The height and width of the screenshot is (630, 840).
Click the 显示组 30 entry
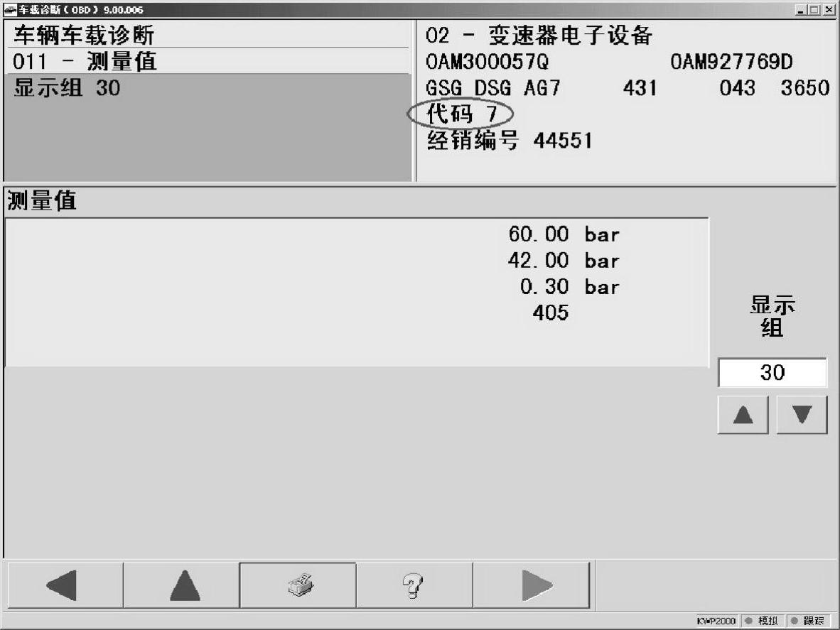pyautogui.click(x=67, y=88)
